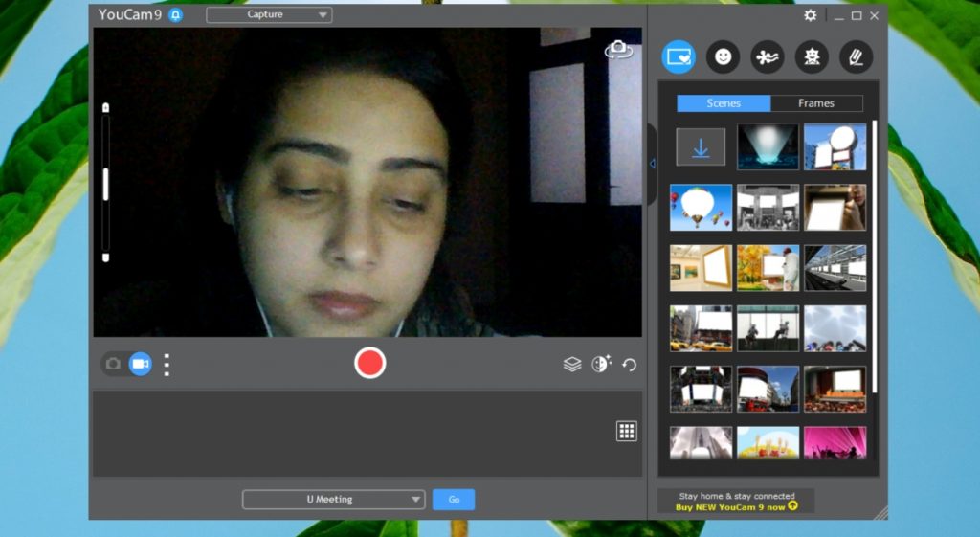Image resolution: width=980 pixels, height=537 pixels.
Task: Click the scenes panel scrollbar
Action: 875,257
